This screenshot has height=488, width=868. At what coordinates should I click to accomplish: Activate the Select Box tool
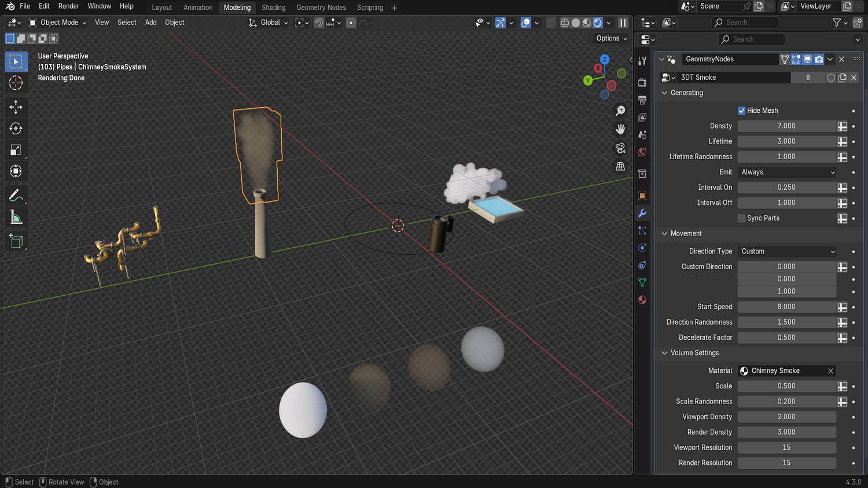[16, 61]
